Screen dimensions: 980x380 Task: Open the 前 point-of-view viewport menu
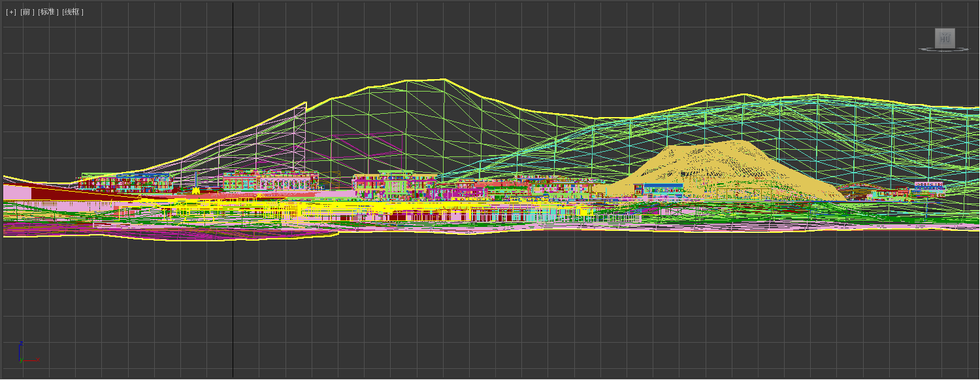[27, 12]
